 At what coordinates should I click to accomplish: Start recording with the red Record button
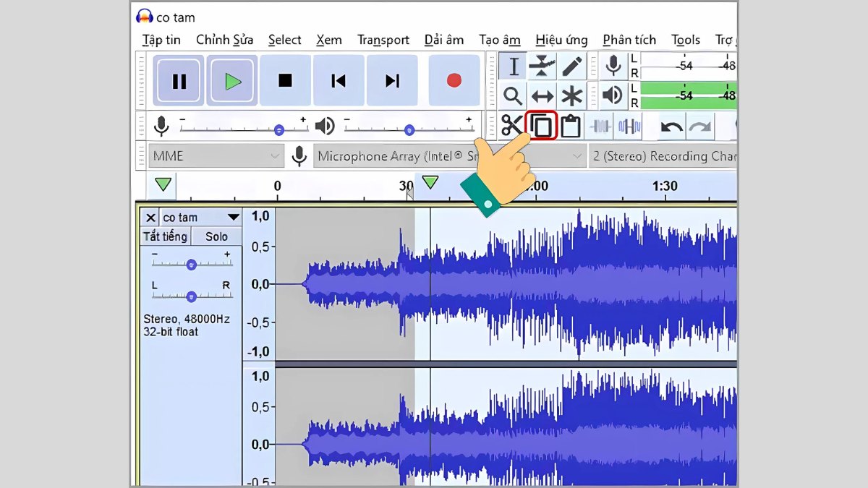(x=454, y=81)
